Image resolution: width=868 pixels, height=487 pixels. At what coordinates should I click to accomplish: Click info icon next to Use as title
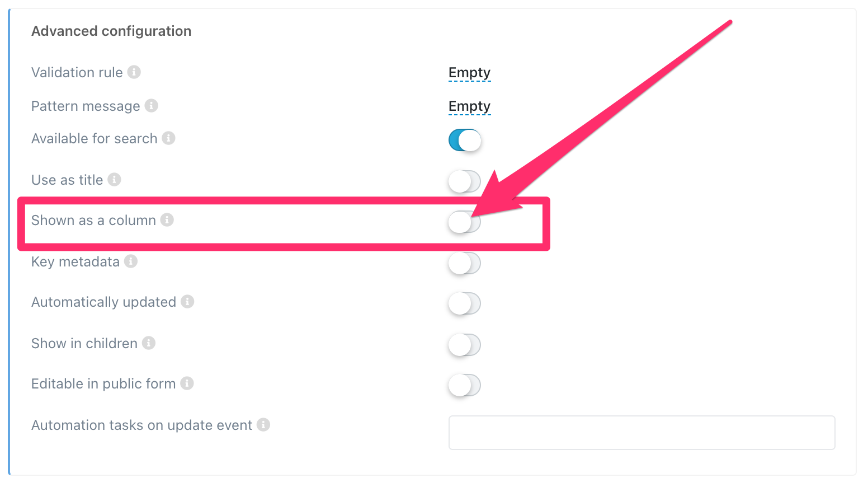[x=115, y=180]
